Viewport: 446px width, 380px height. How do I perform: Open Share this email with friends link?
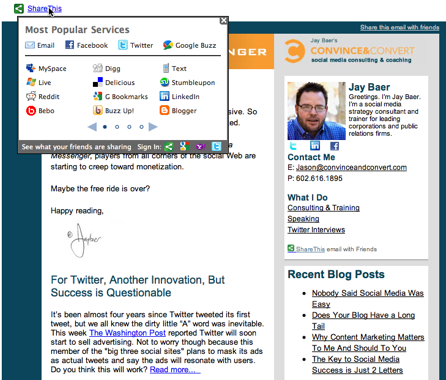click(399, 27)
